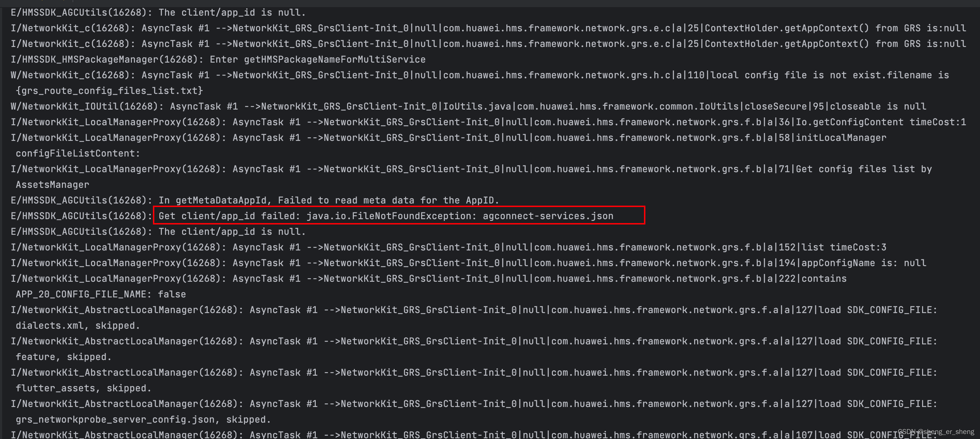Click the 'AssetsManager' continuation line
This screenshot has width=980, height=439.
click(53, 185)
